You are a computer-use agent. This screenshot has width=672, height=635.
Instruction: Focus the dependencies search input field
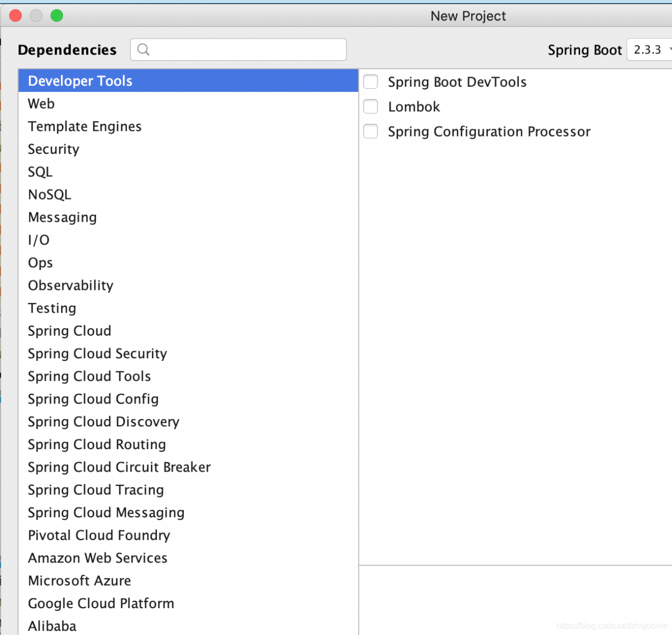click(238, 49)
